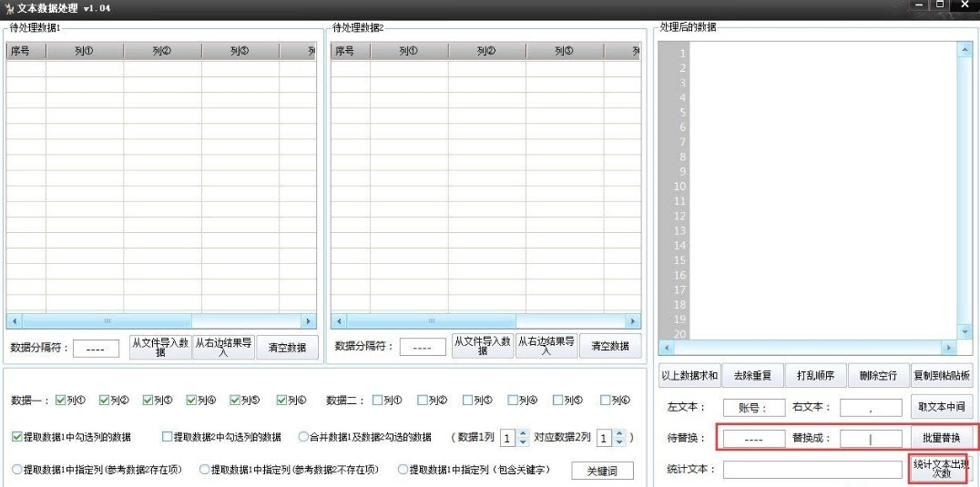Click 清空数据 under data 1 table
980x487 pixels.
point(287,347)
